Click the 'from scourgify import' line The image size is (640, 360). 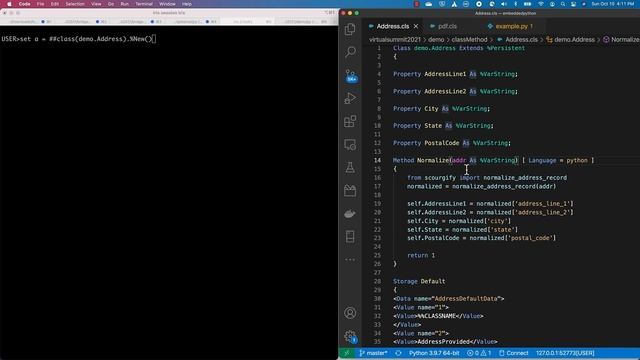(x=487, y=178)
